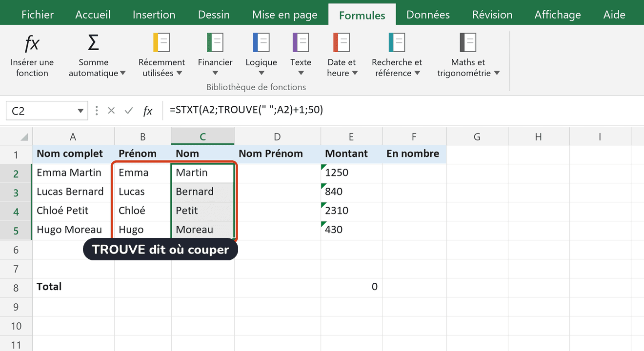Switch to the Accueil tab
The image size is (644, 351).
pyautogui.click(x=93, y=15)
